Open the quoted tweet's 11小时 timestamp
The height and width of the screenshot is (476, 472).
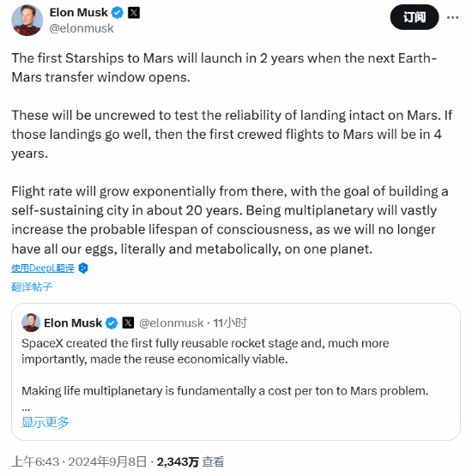(x=230, y=322)
